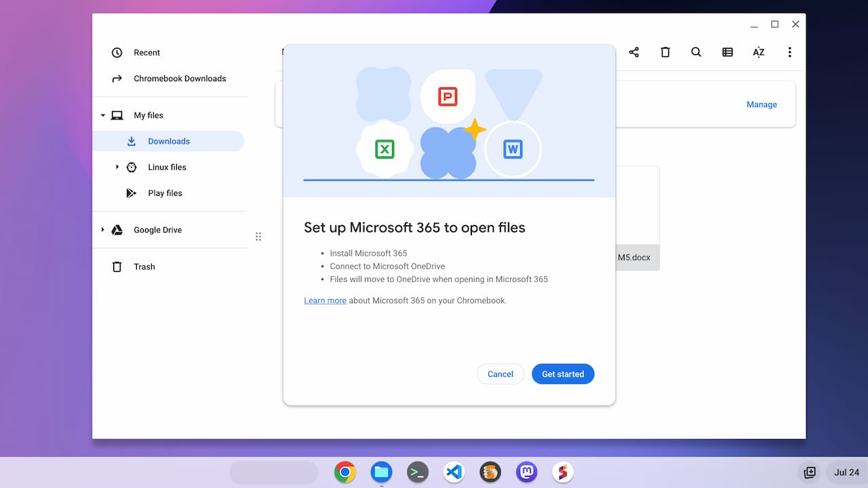868x488 pixels.
Task: Click the Jul 24 date in the status area
Action: pos(846,472)
